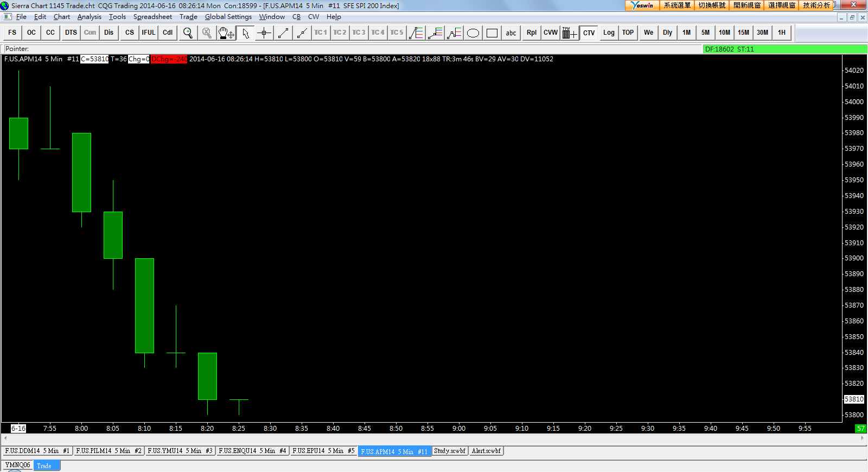Open the File menu
This screenshot has height=472, width=868.
[22, 17]
